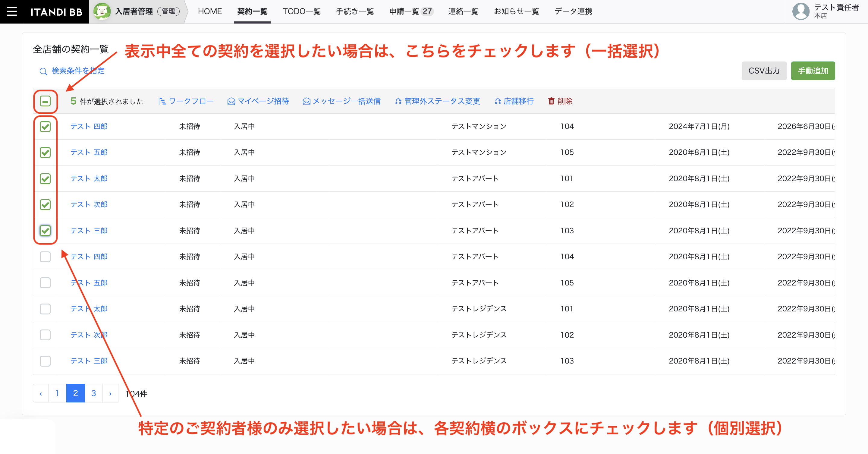Open the ワークフロー action

click(186, 101)
